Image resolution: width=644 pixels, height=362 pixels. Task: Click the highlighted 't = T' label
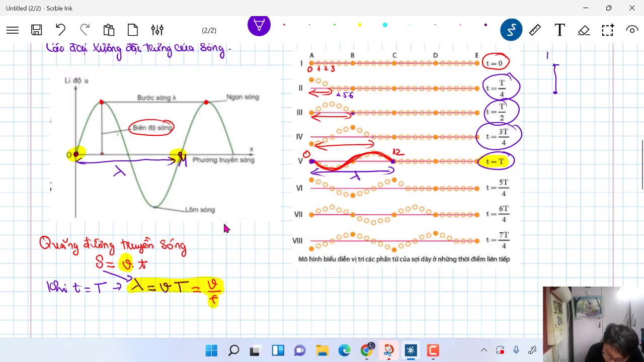tap(495, 161)
